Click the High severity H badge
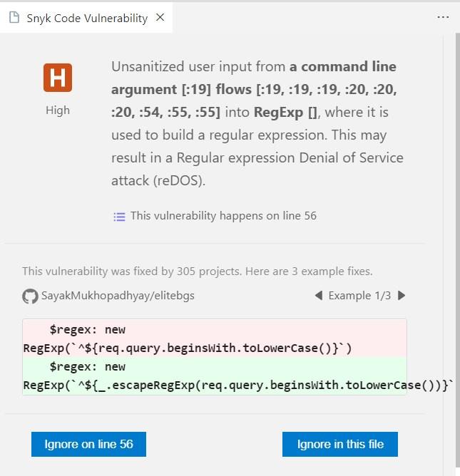The image size is (460, 476). point(58,78)
